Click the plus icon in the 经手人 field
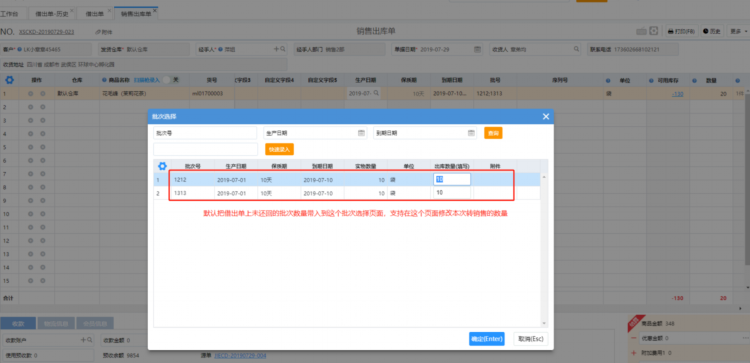 coord(276,49)
